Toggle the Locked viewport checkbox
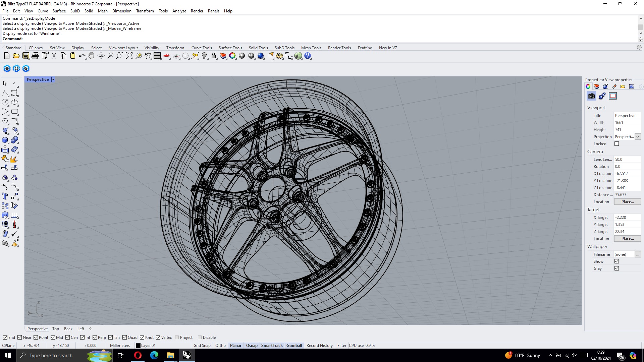644x362 pixels. [616, 144]
